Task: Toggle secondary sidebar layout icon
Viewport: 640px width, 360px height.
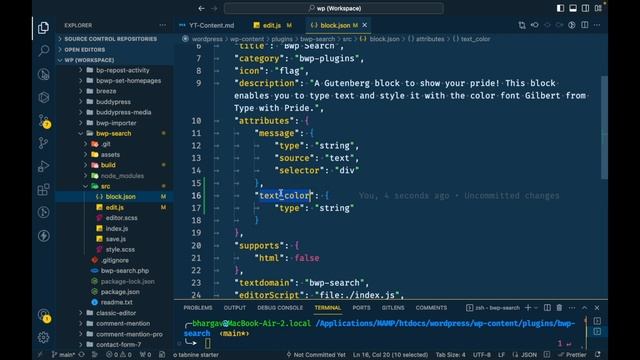Action: coord(585,8)
